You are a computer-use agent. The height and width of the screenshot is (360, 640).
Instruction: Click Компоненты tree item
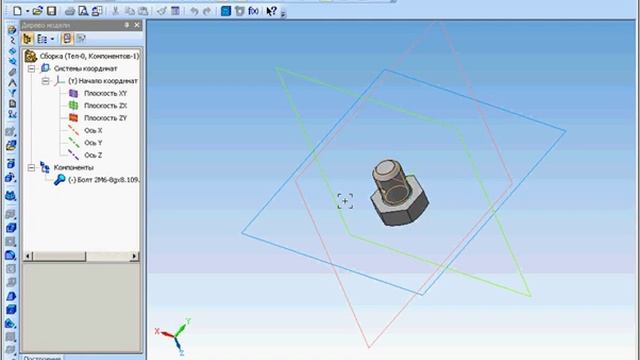point(73,167)
